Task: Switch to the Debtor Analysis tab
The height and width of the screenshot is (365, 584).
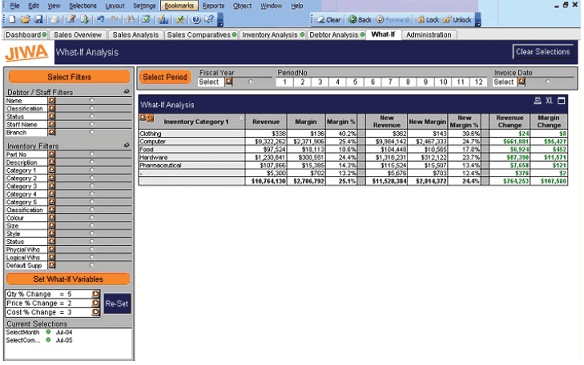Action: point(336,35)
